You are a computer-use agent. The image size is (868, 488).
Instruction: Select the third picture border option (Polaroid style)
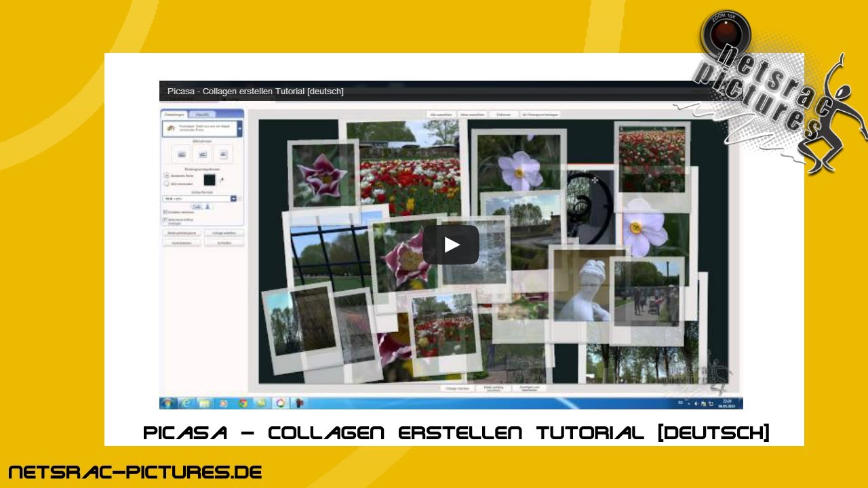(223, 154)
